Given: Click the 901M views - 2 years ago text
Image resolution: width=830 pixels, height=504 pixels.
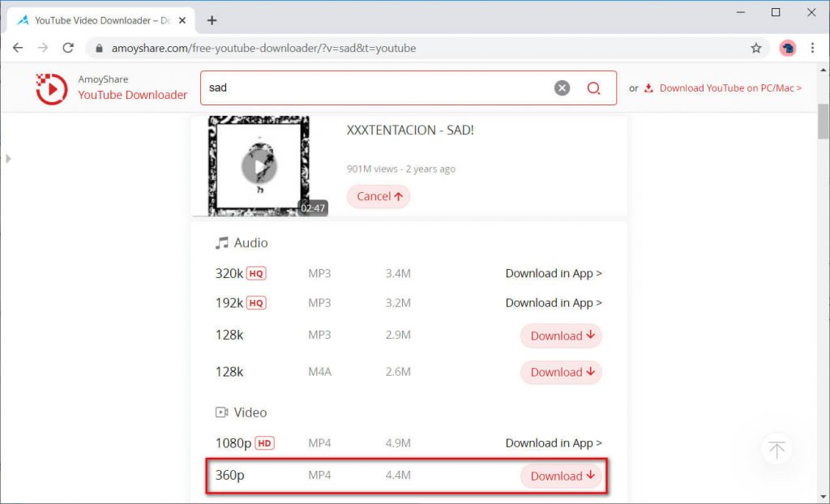Looking at the screenshot, I should [400, 169].
